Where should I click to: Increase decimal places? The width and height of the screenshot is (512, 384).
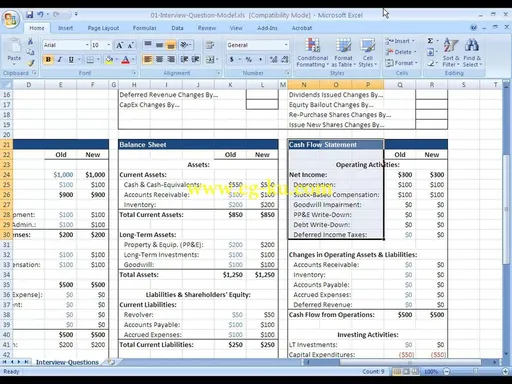[273, 60]
